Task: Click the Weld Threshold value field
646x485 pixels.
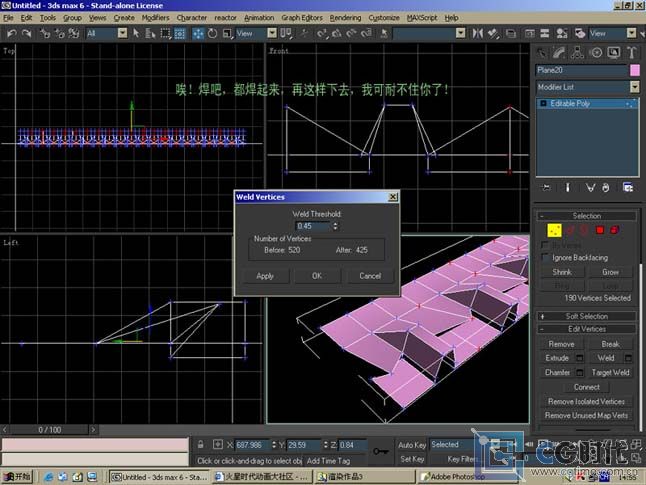Action: pyautogui.click(x=313, y=226)
